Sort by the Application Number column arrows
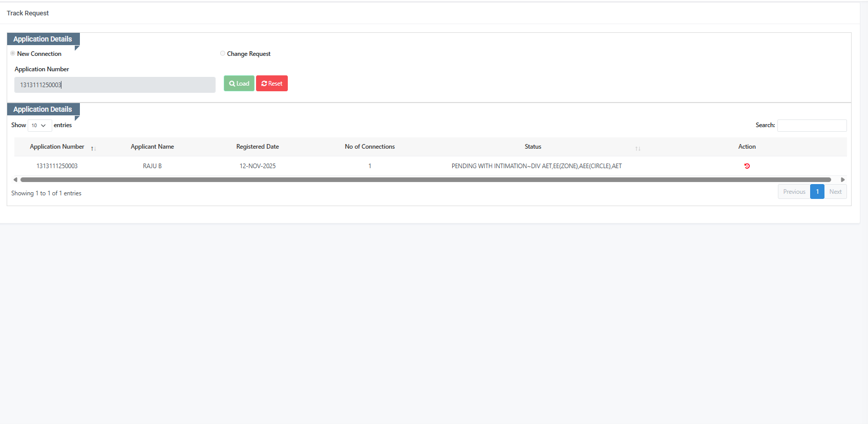 [93, 149]
